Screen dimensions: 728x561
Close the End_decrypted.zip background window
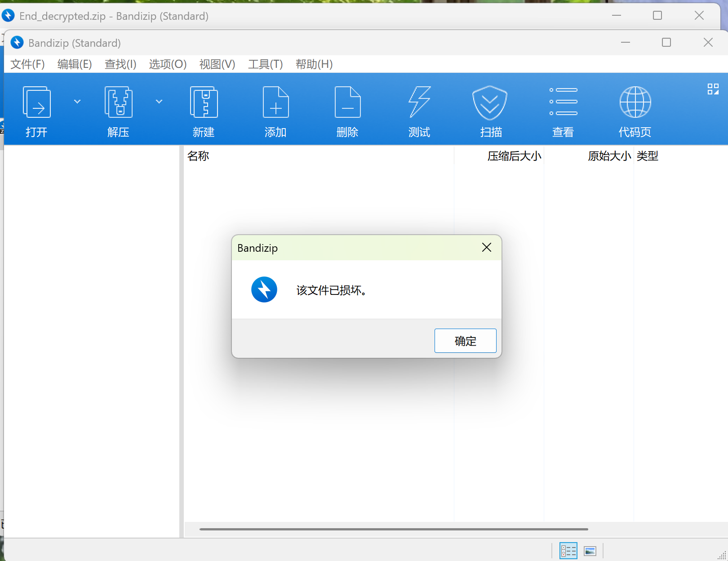tap(699, 16)
